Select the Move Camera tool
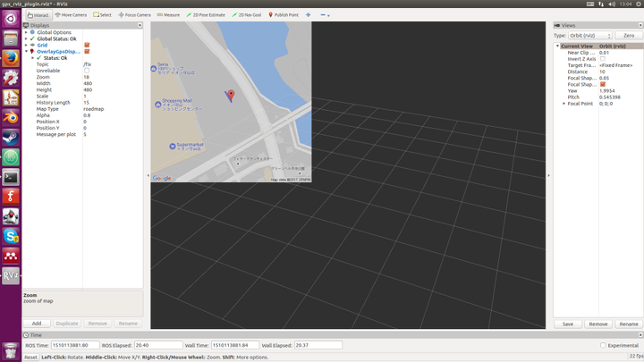644x362 pixels. (x=71, y=15)
